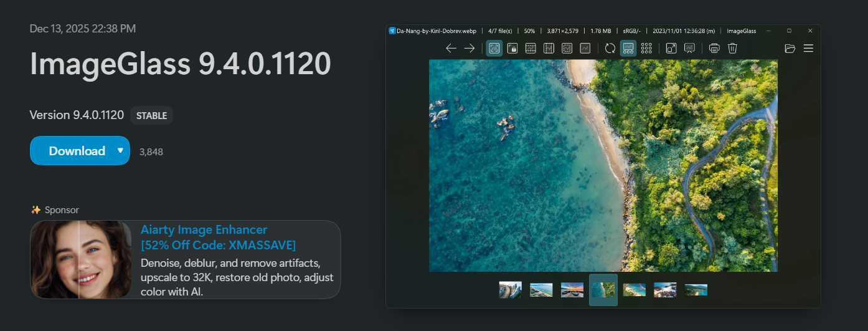
Task: Select Scale to Width zoom mode
Action: pyautogui.click(x=531, y=48)
